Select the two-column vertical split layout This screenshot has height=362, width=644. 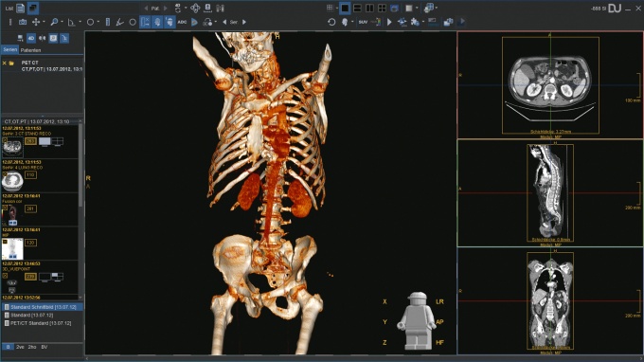(369, 8)
